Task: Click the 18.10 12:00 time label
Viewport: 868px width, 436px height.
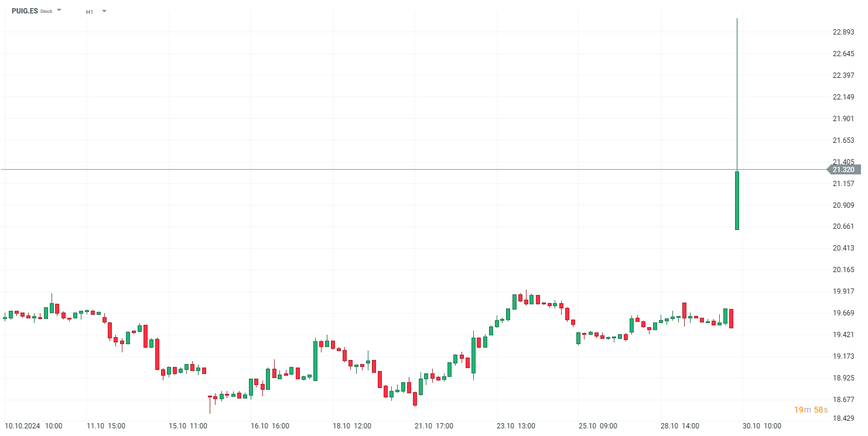Action: coord(352,426)
